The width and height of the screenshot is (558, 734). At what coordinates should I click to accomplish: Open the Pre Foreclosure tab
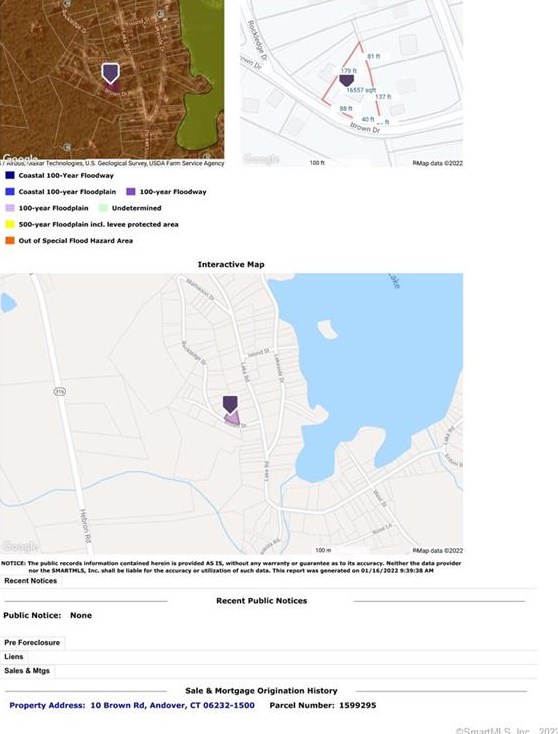point(32,643)
